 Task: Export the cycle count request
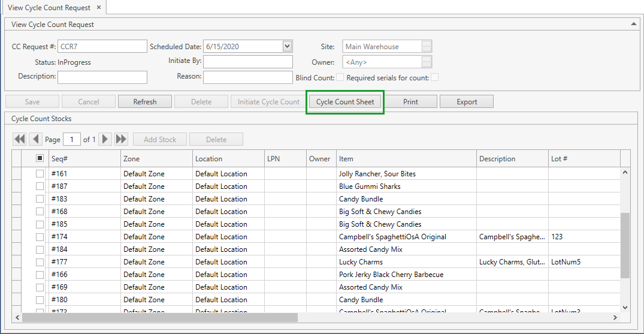467,101
